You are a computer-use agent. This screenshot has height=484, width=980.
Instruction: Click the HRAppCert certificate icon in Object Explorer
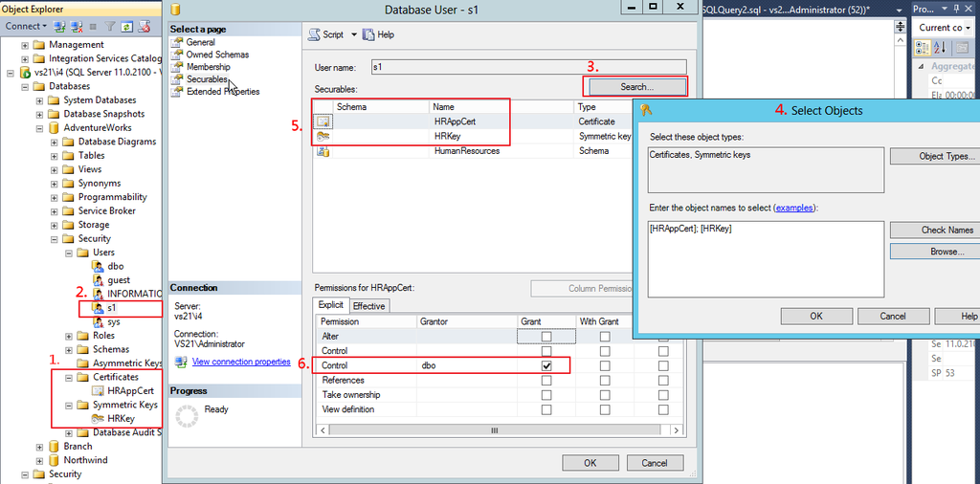coord(98,391)
